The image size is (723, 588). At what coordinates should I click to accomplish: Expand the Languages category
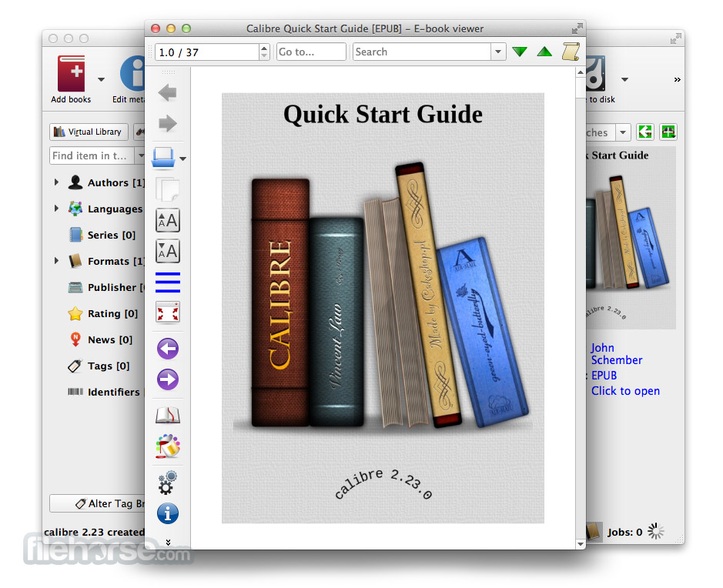[x=56, y=209]
